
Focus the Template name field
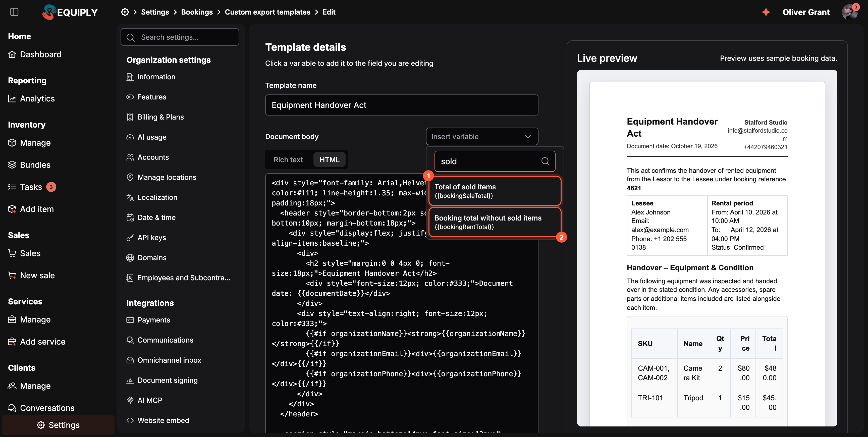tap(402, 105)
